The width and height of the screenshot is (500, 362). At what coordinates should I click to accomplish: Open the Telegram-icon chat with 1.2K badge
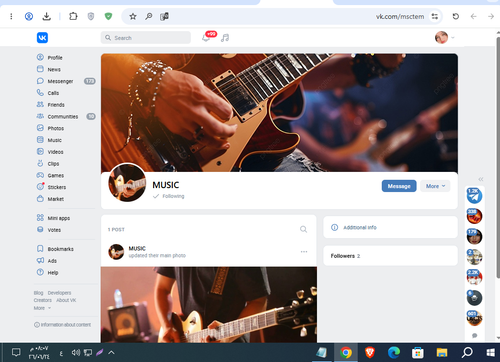click(474, 196)
